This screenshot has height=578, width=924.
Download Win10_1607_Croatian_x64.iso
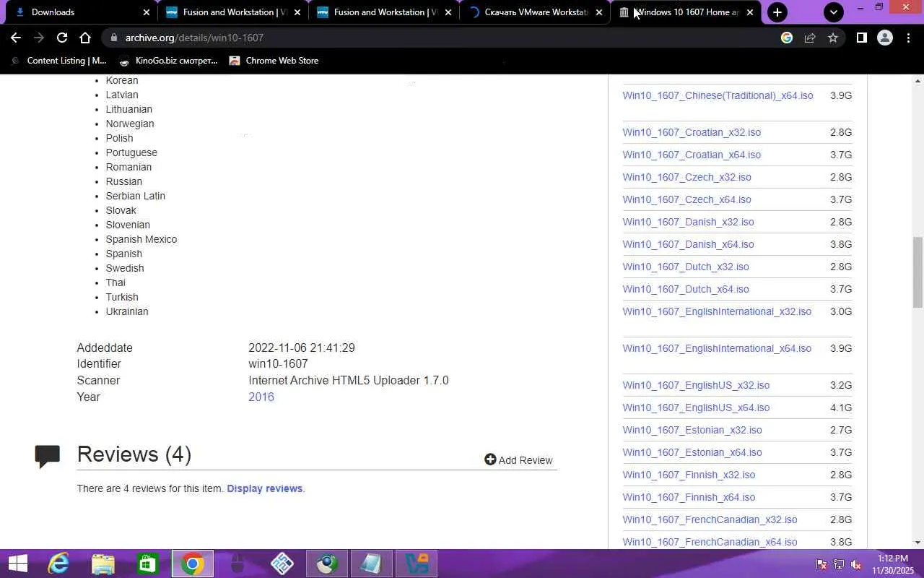(x=692, y=155)
